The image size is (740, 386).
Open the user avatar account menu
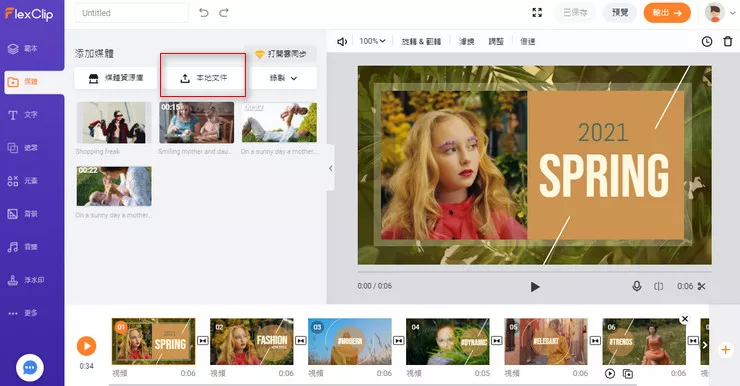(715, 13)
